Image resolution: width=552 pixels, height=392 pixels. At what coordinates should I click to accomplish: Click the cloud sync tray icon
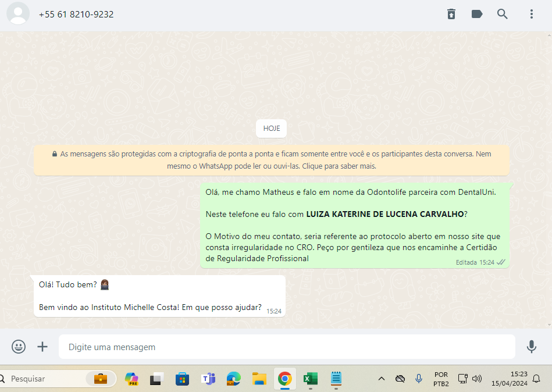pyautogui.click(x=400, y=379)
